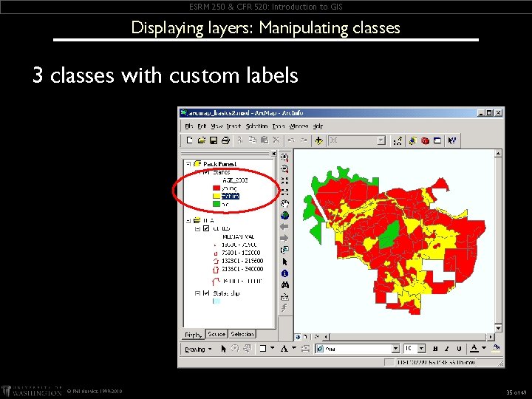
Task: Click the Italic formatting button
Action: 447,349
